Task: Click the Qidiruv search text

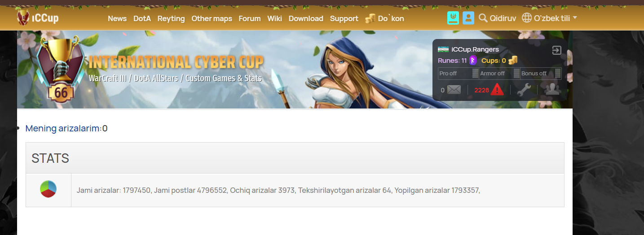Action: (503, 18)
